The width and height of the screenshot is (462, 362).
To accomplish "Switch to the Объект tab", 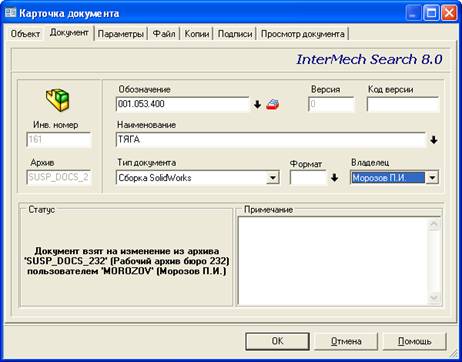I will (25, 34).
